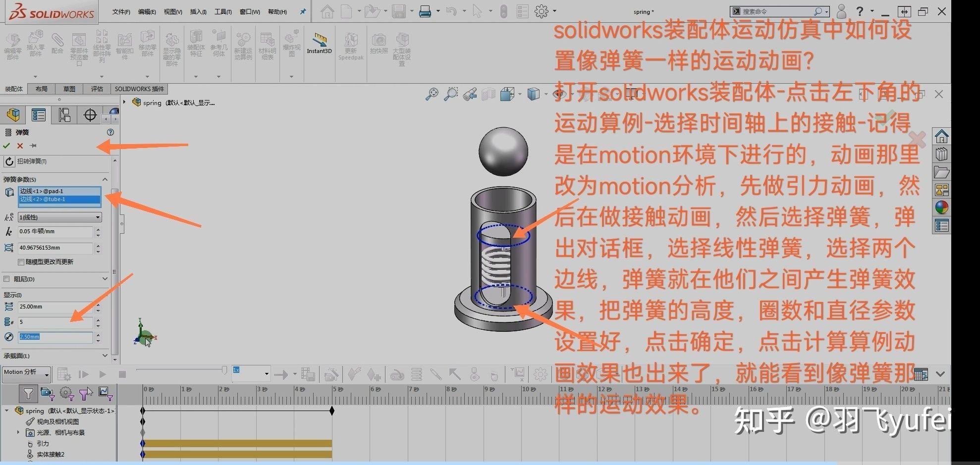Click the gravity apple icon

point(494,375)
